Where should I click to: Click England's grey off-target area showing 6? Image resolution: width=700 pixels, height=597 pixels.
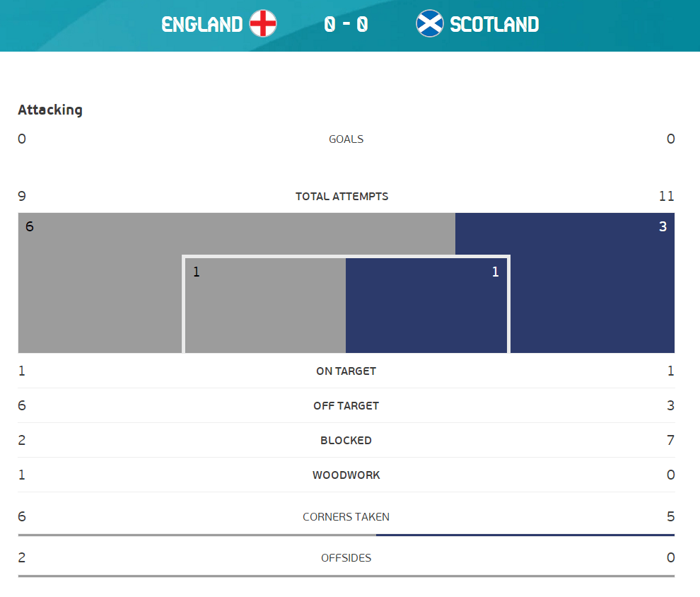tap(99, 283)
